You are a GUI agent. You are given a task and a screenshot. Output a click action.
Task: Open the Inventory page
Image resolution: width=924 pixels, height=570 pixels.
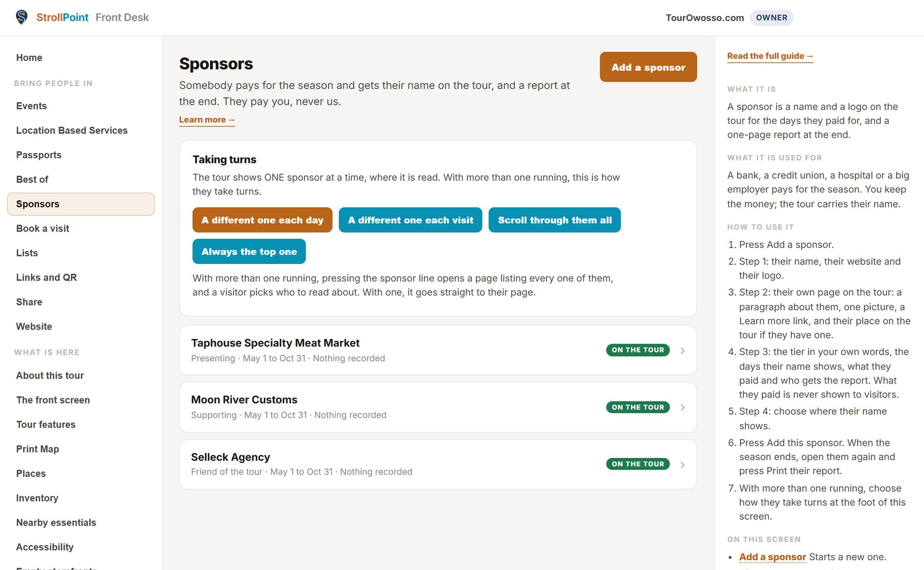pos(37,498)
